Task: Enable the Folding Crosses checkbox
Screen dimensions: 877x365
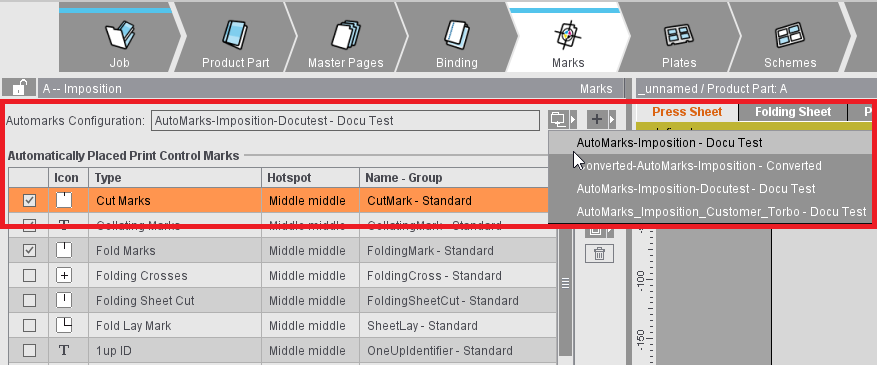Action: pyautogui.click(x=29, y=276)
